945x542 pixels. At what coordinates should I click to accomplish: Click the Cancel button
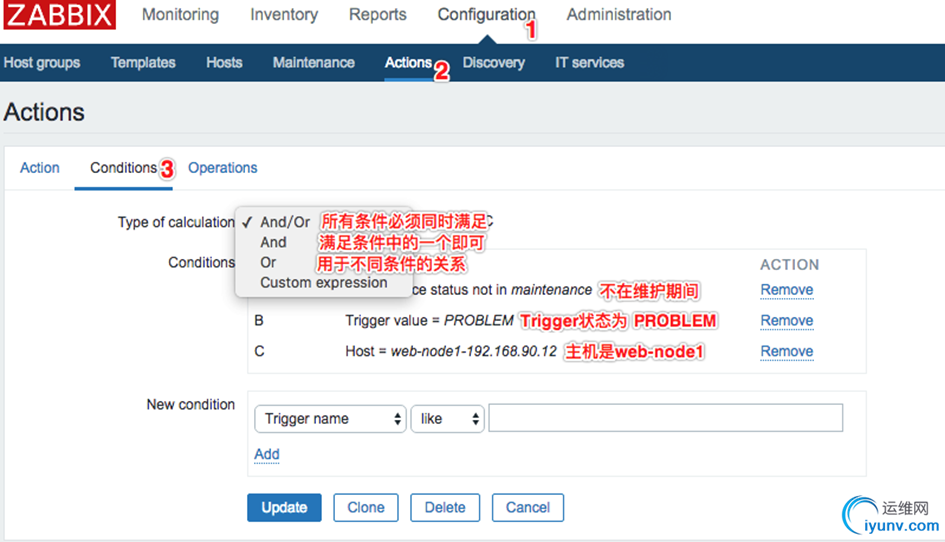click(527, 508)
